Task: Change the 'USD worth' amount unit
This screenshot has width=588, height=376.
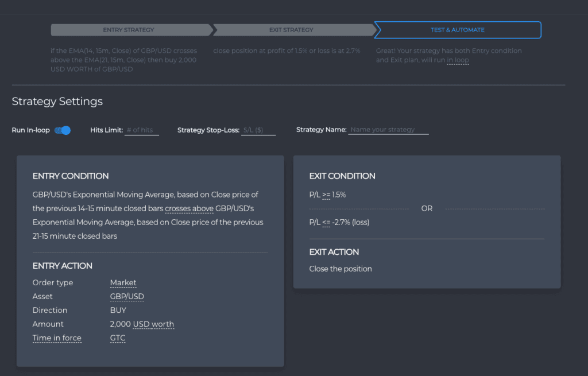Action: (x=153, y=324)
